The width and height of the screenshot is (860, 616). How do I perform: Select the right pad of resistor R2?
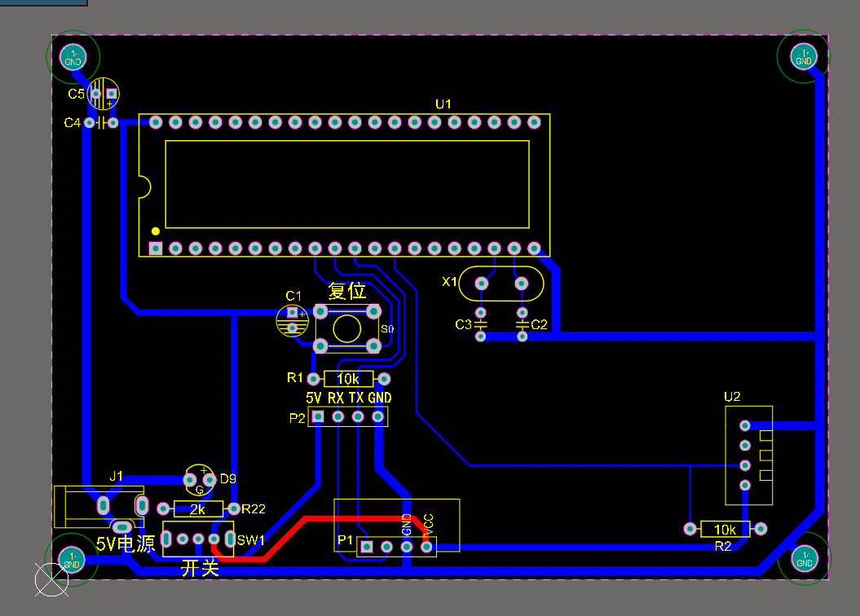pos(761,529)
